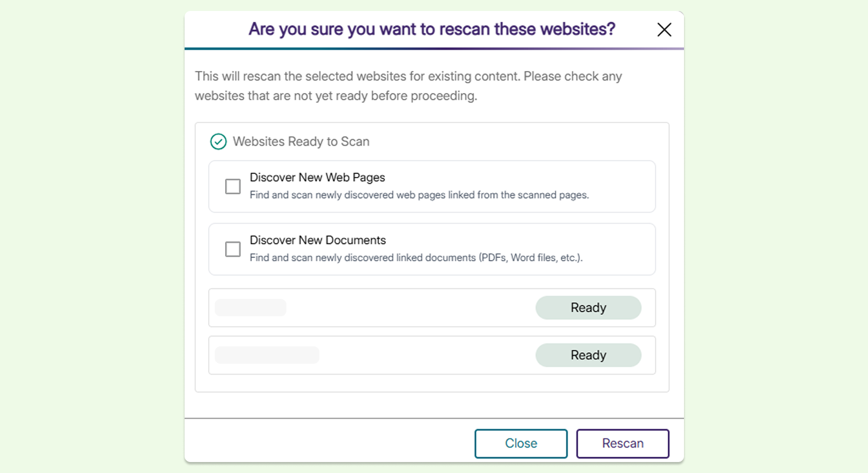Click the Close button

click(521, 444)
